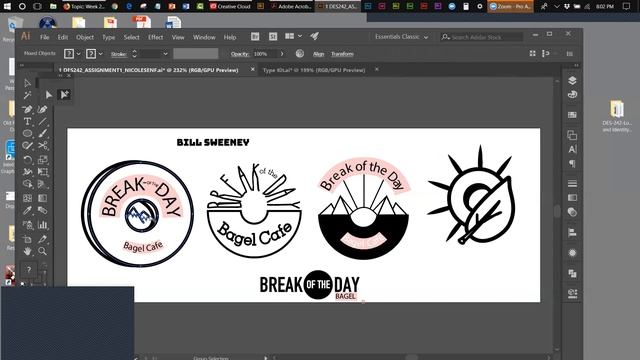Open Zoom app in Windows taskbar

click(x=510, y=7)
